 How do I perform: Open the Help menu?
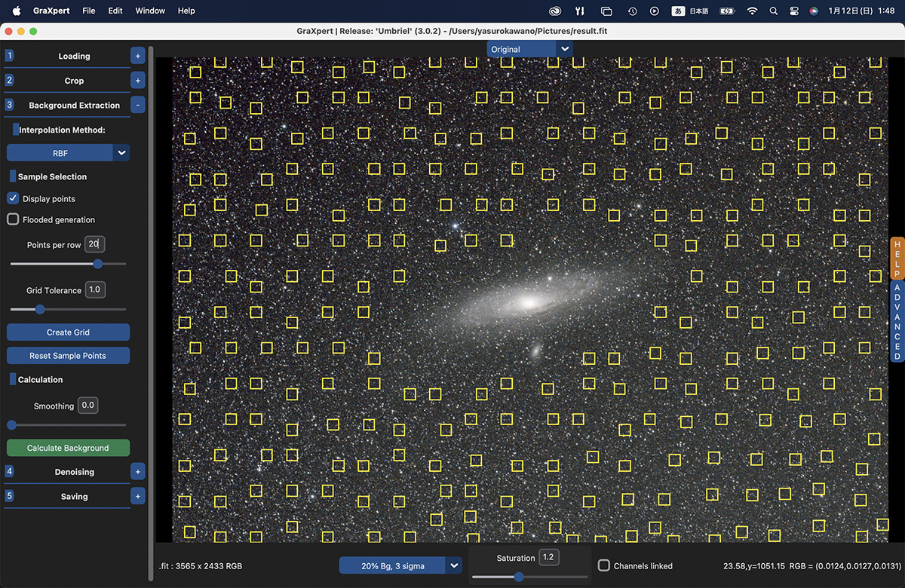click(186, 11)
